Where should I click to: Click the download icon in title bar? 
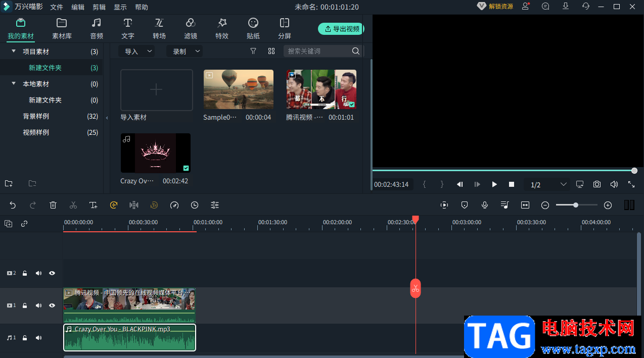(566, 7)
